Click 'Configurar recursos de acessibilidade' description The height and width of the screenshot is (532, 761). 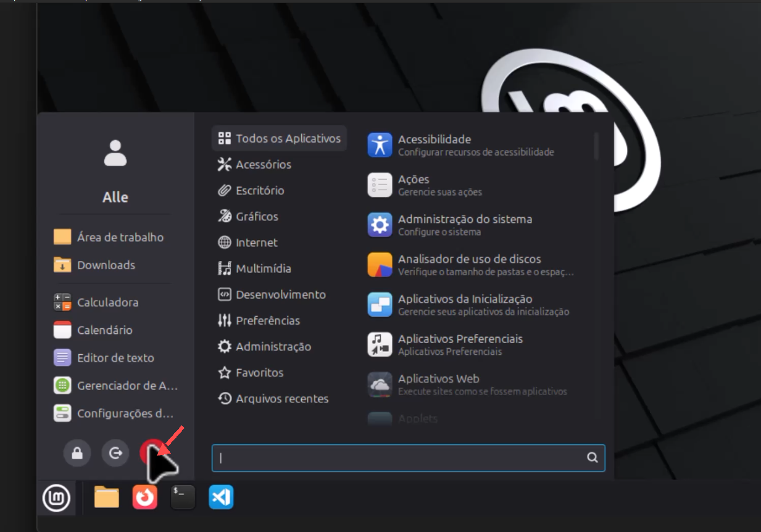tap(476, 152)
